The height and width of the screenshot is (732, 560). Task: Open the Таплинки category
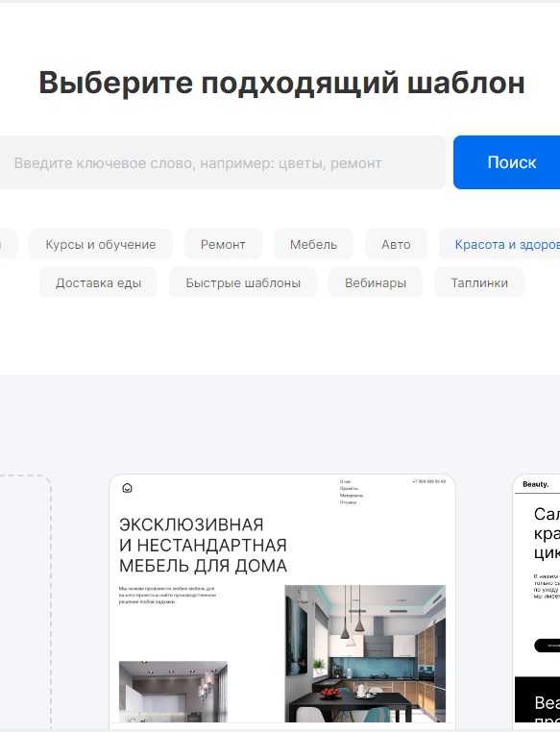click(479, 282)
